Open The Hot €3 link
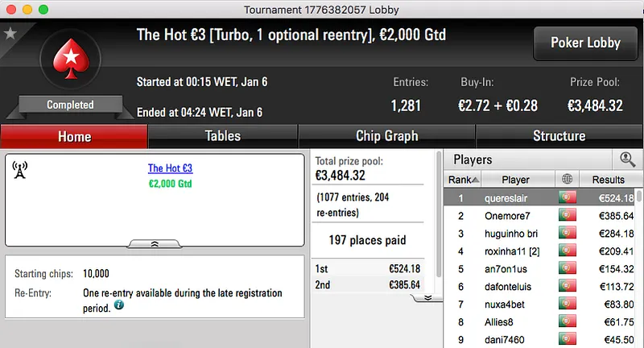 [x=170, y=168]
